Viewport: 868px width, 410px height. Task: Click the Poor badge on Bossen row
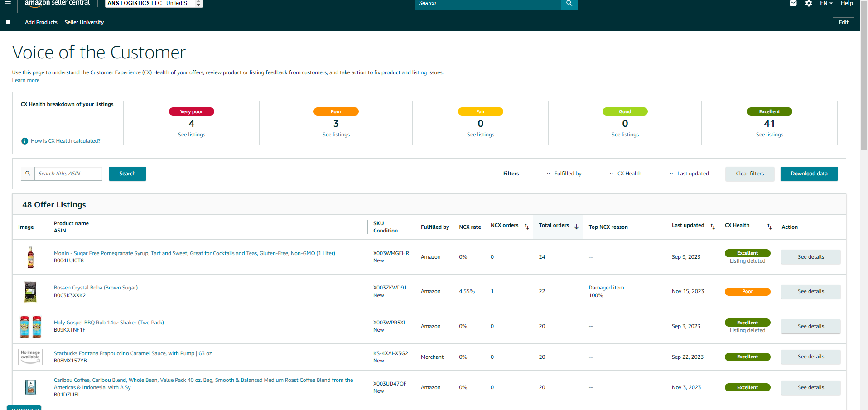click(x=747, y=292)
